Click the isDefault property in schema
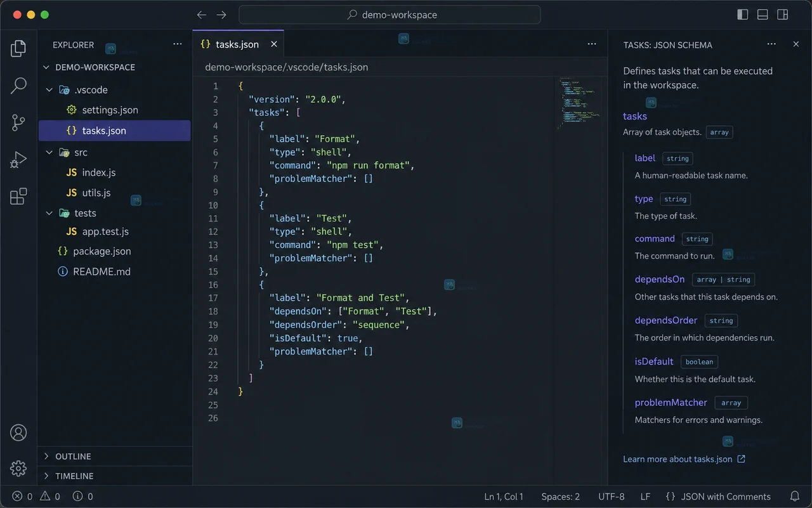Screen dimensions: 812x508 coord(654,361)
